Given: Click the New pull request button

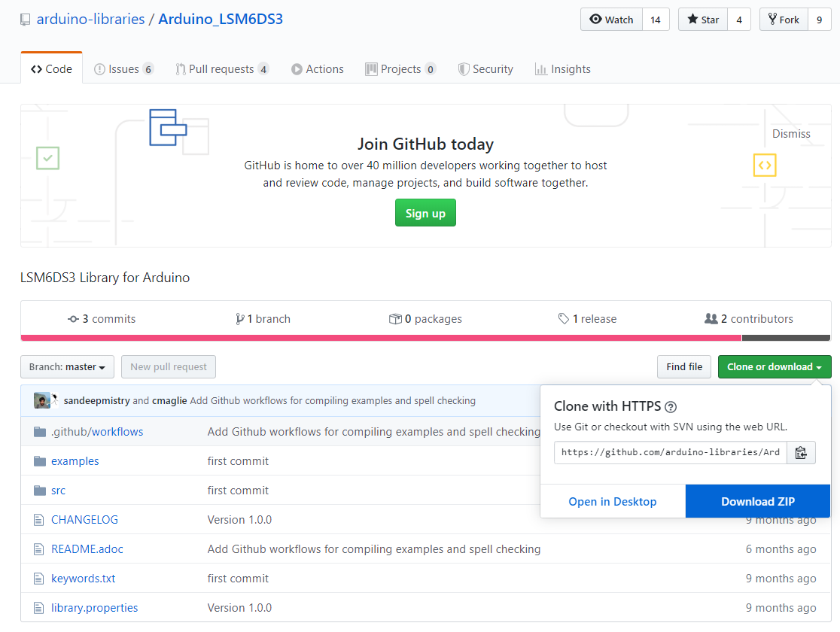Looking at the screenshot, I should pos(169,367).
